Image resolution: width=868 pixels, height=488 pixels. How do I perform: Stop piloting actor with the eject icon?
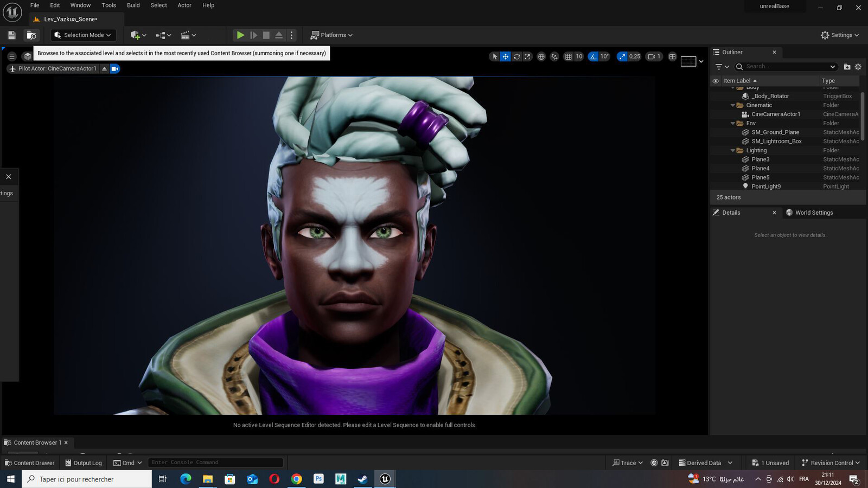pyautogui.click(x=104, y=69)
